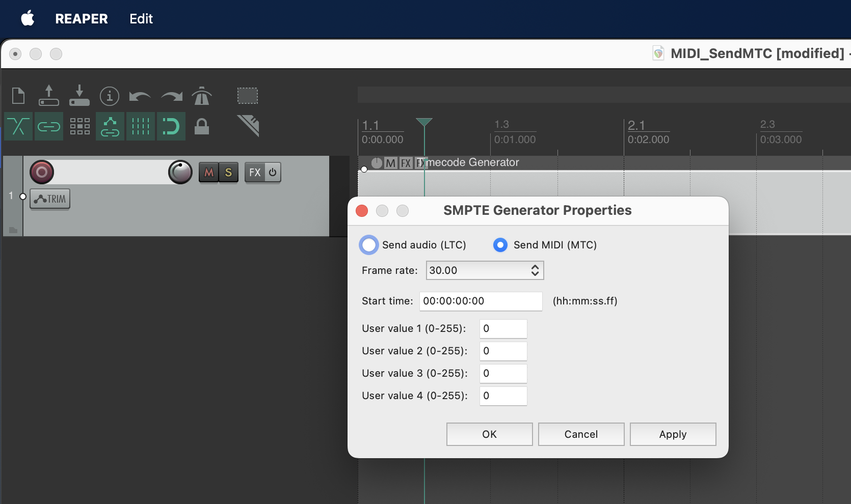Click the Start time input field
The width and height of the screenshot is (851, 504).
coord(481,301)
